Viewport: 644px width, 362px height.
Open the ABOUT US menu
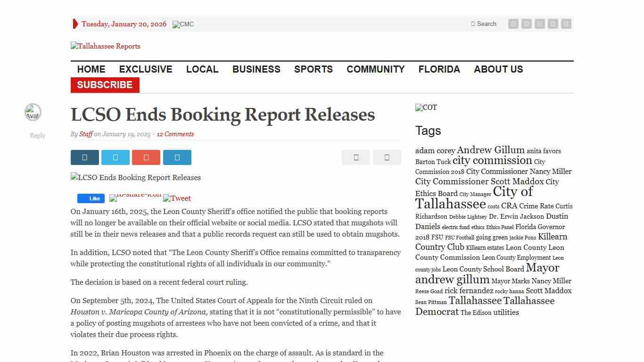(x=498, y=69)
